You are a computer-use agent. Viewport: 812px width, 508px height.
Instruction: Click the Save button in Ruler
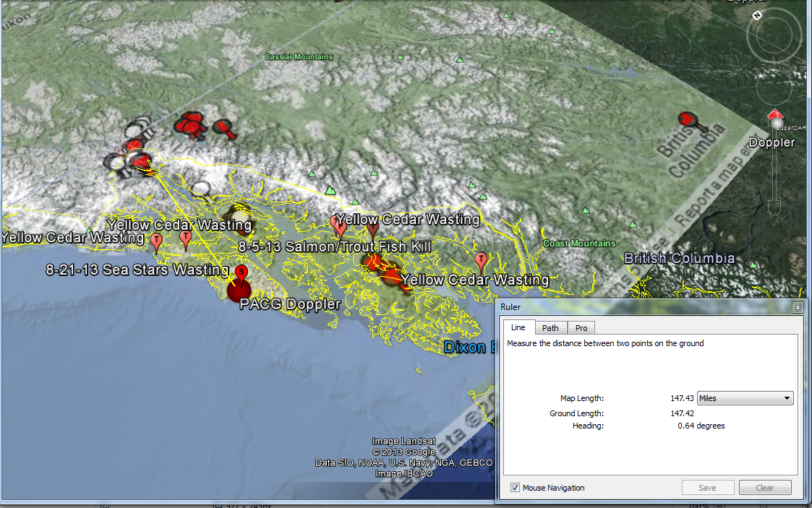click(x=707, y=488)
